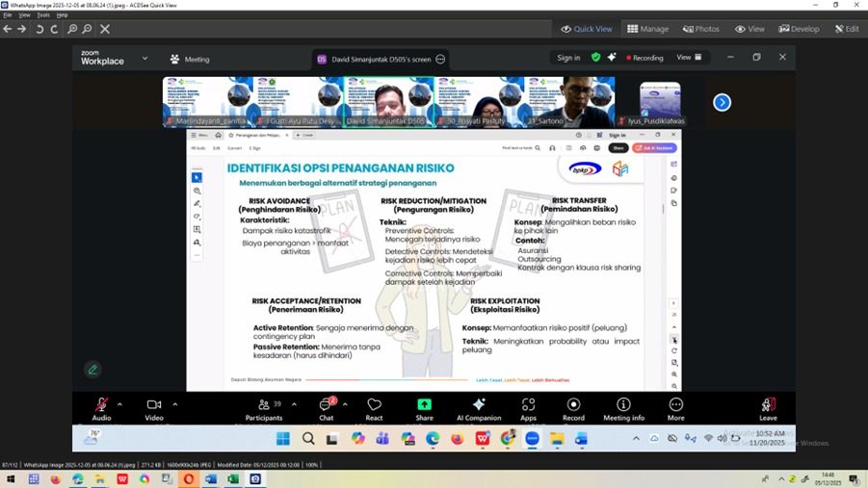This screenshot has height=488, width=868.
Task: Switch to the Manage mode tab
Action: click(647, 29)
